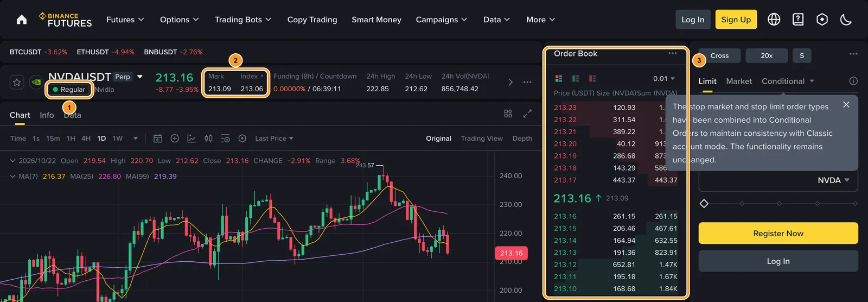Show both bids and asks view
868x302 pixels.
[559, 78]
